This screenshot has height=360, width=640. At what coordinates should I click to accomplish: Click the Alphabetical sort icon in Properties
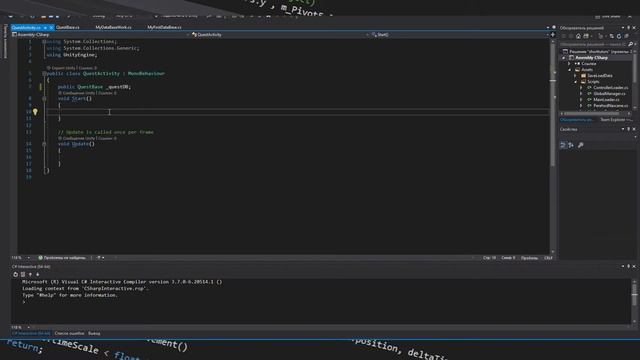click(571, 145)
